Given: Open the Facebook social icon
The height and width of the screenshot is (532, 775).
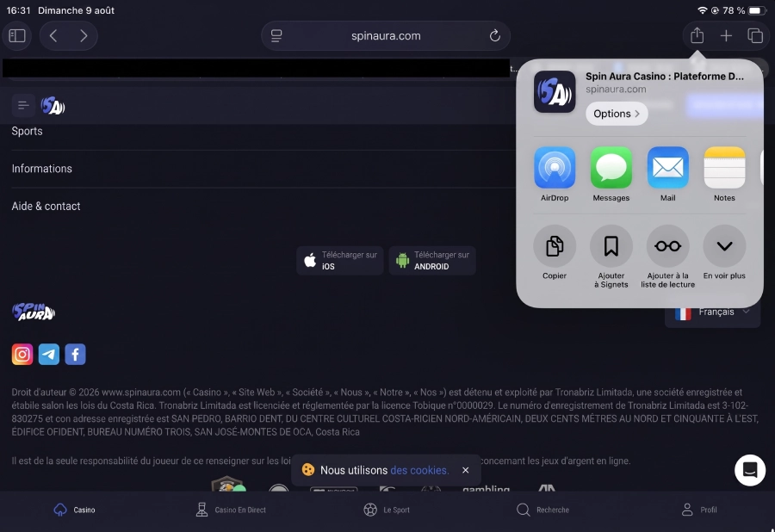Looking at the screenshot, I should [75, 354].
